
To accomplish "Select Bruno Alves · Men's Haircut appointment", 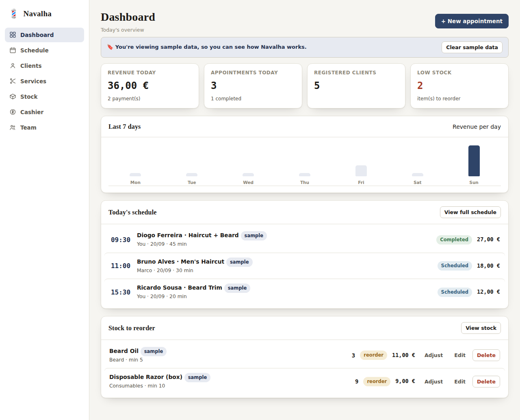I will (x=305, y=266).
